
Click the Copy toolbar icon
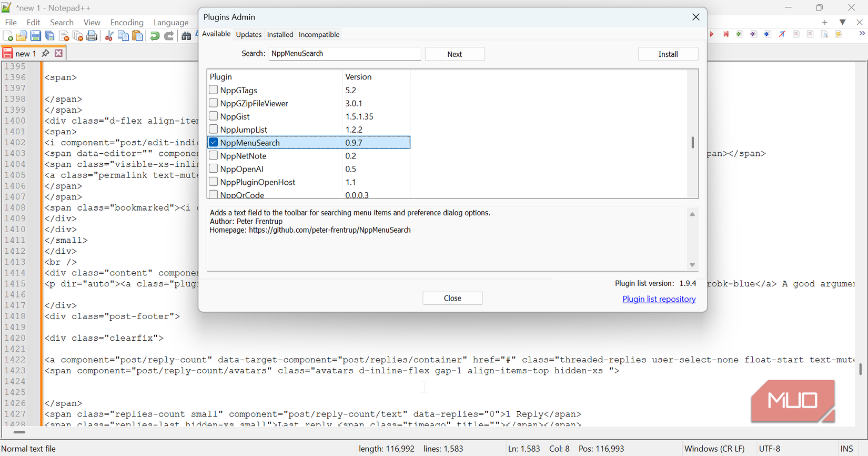click(x=124, y=36)
